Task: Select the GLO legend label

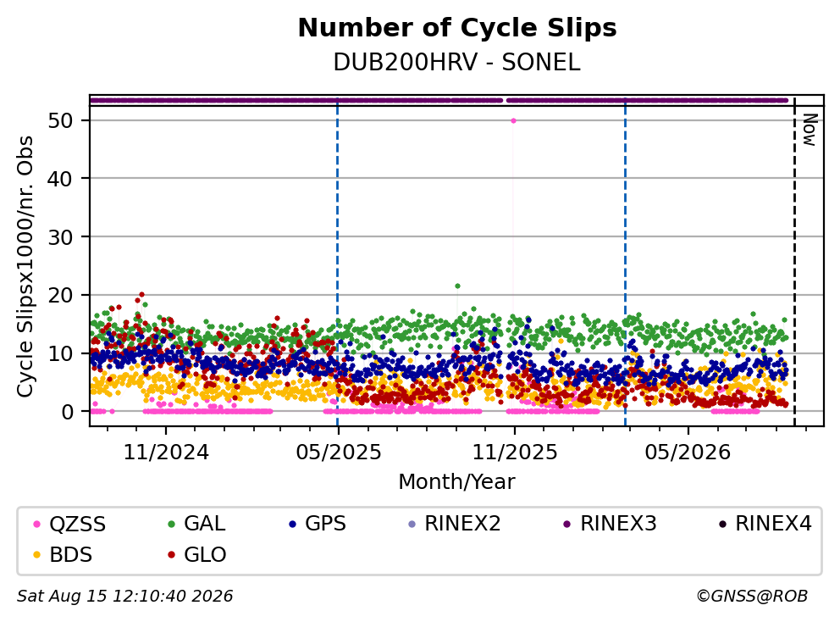Action: pos(205,555)
